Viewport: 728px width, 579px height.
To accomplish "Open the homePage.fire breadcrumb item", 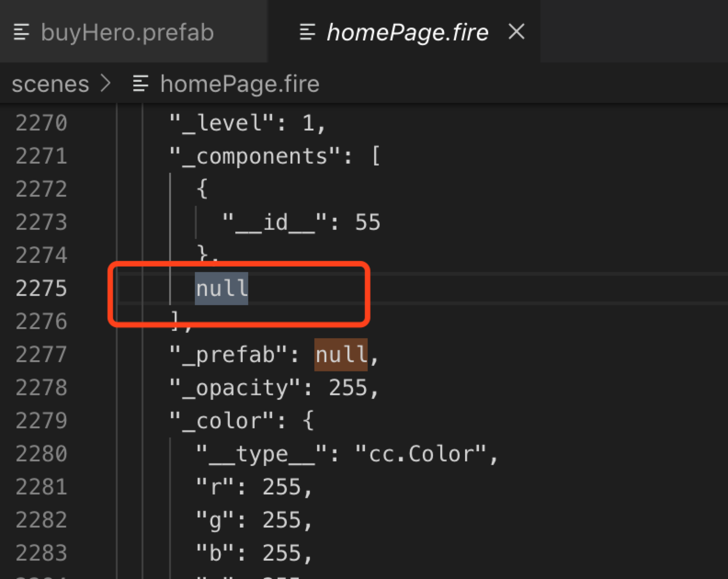I will [x=239, y=84].
